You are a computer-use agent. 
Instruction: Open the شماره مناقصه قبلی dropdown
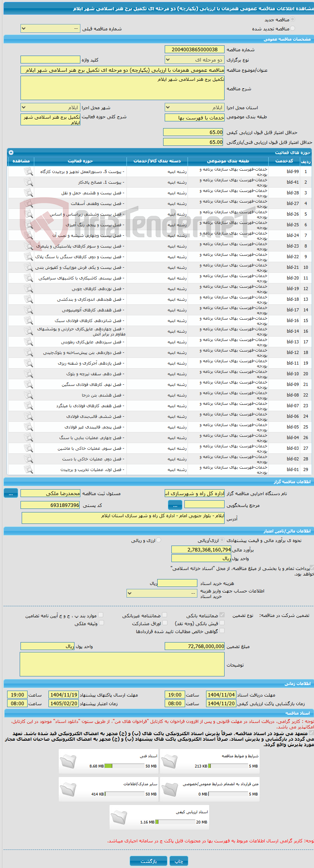50,28
